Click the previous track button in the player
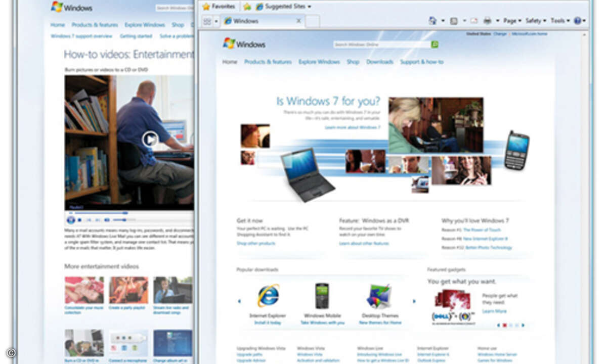This screenshot has width=607, height=364. click(x=89, y=220)
